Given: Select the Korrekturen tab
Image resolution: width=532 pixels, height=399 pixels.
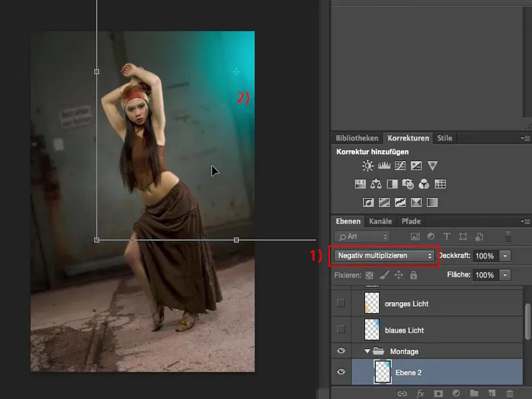Looking at the screenshot, I should coord(408,138).
